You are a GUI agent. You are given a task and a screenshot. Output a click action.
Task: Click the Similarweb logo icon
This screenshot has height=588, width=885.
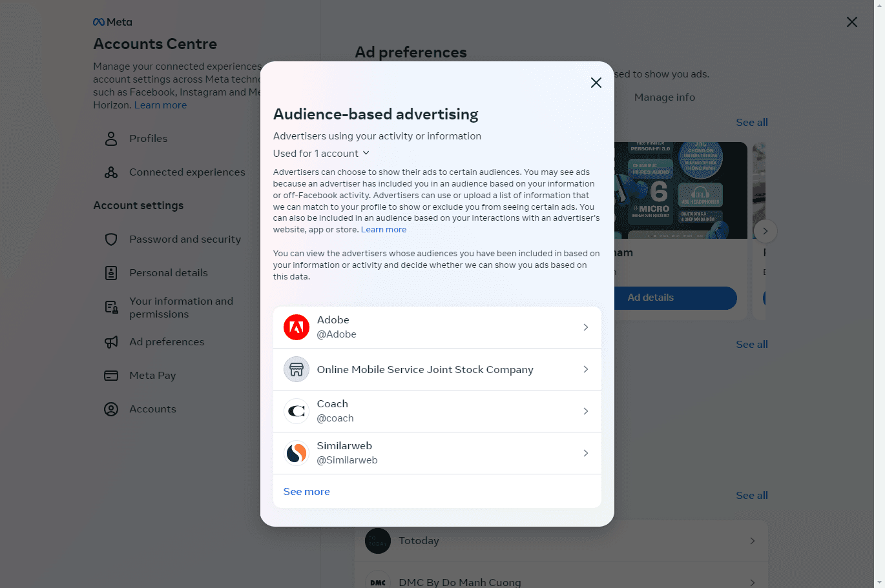[297, 453]
